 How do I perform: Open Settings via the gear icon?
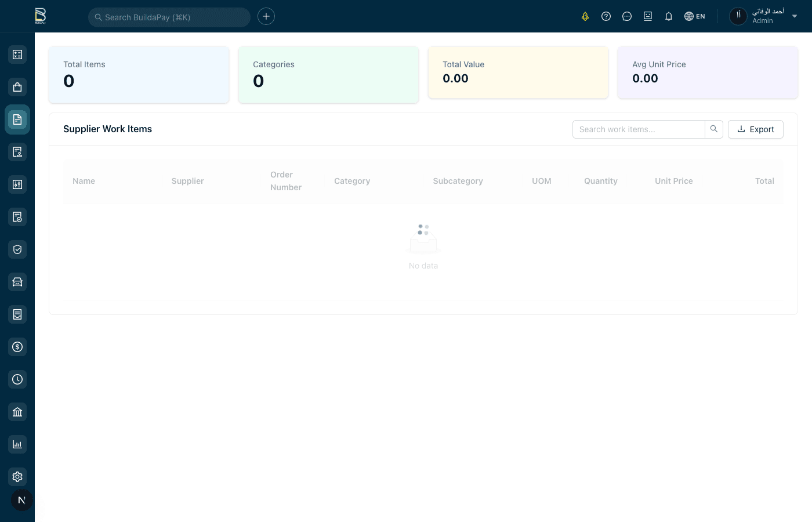pos(17,476)
